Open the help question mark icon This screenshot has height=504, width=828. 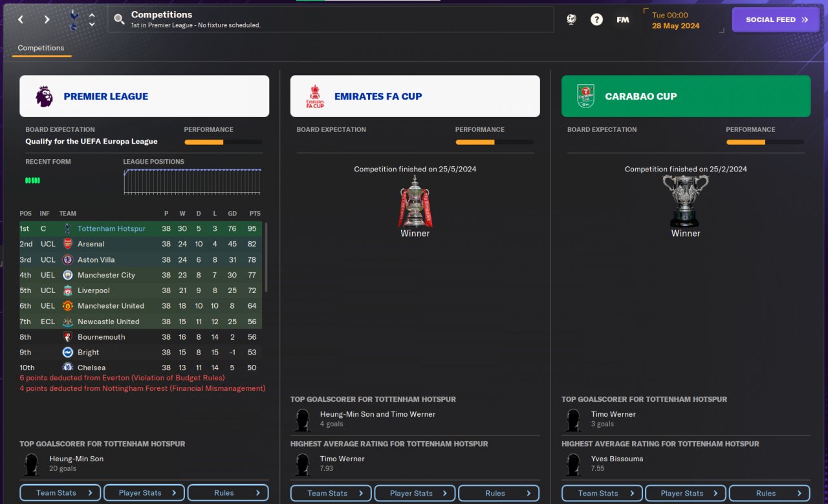596,19
